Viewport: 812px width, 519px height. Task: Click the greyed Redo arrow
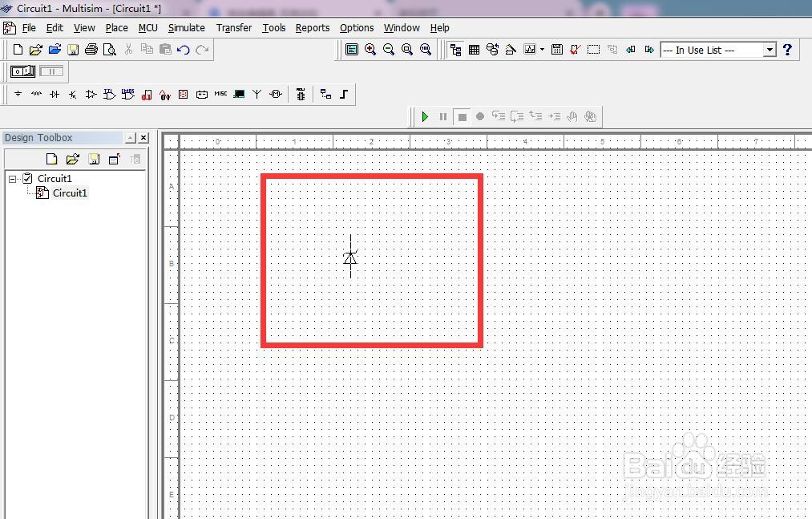point(202,50)
